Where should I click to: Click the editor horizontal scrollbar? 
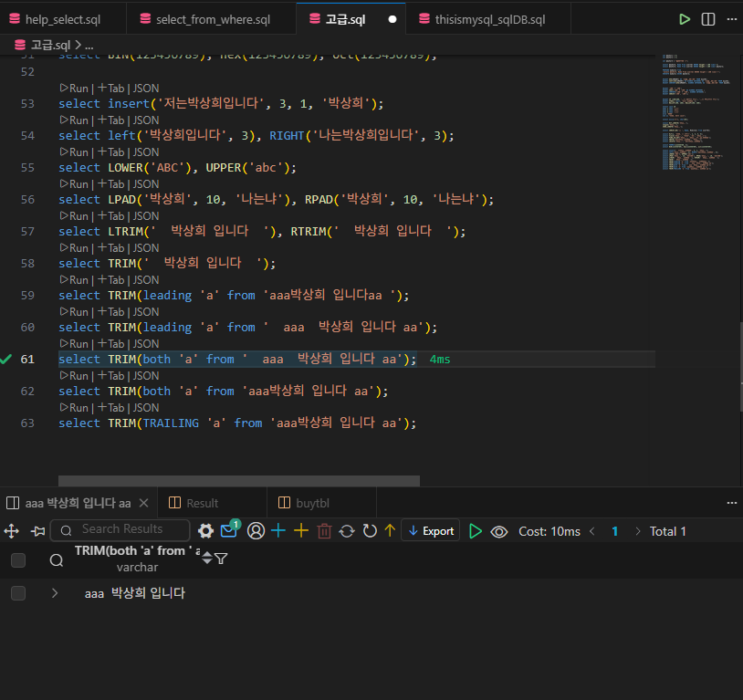coord(239,481)
